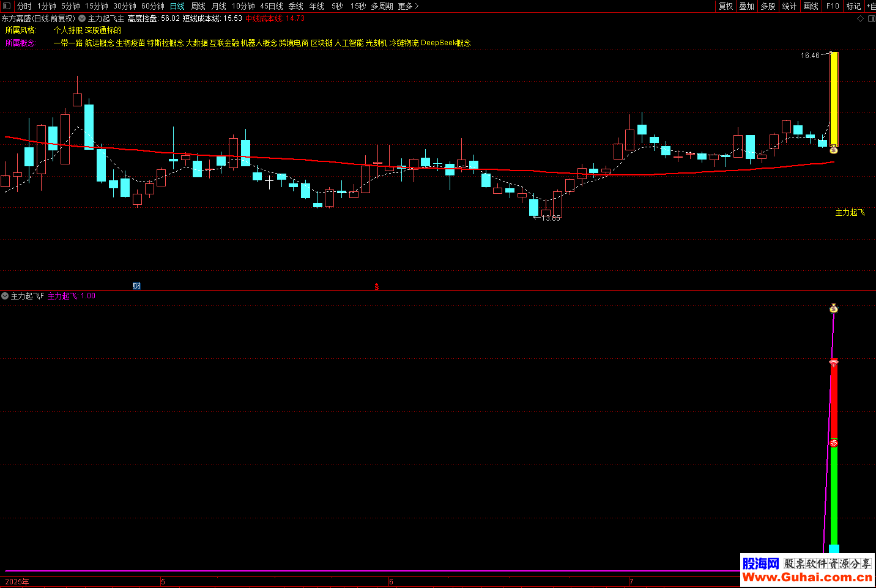This screenshot has height=588, width=876.
Task: Toggle the right side panel icon
Action: [x=870, y=18]
